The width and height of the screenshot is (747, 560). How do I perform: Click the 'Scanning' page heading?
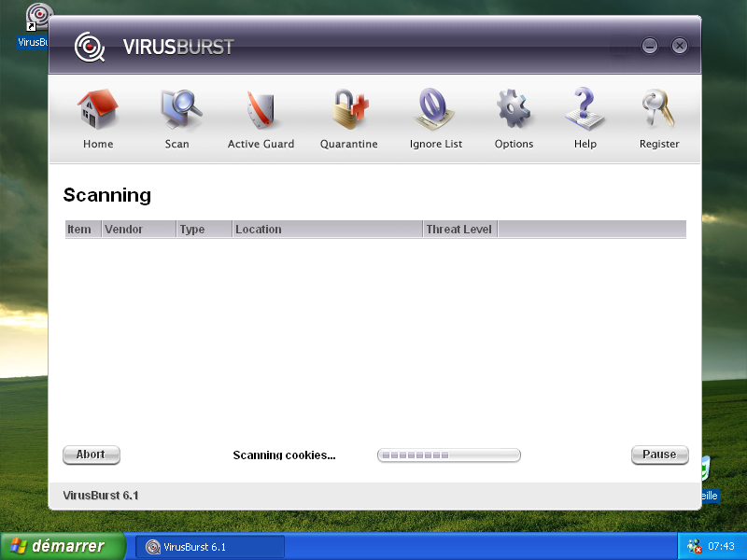pos(107,195)
